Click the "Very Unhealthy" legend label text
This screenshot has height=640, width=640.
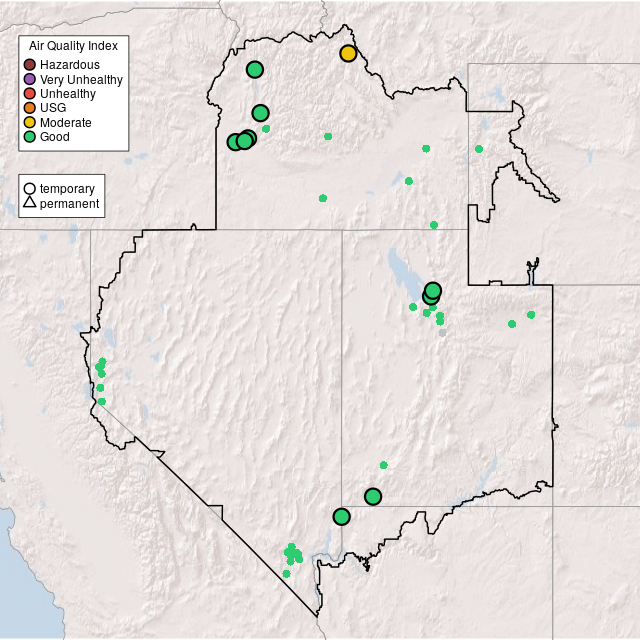pos(81,79)
